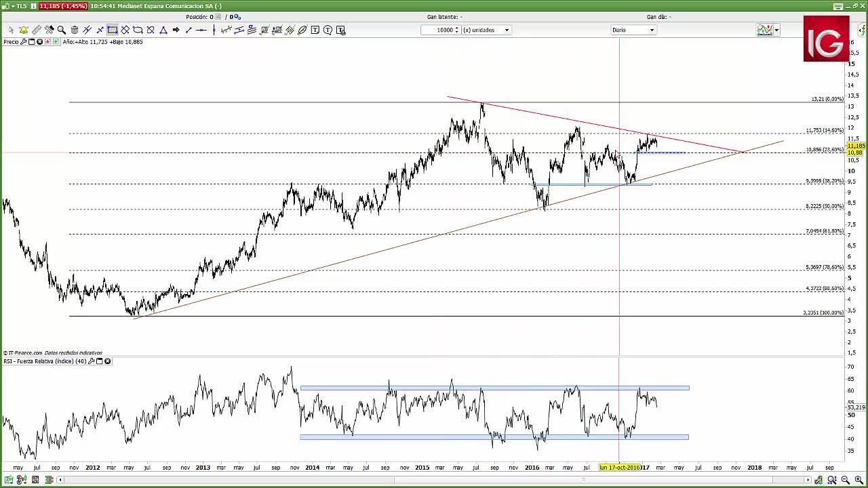868x488 pixels.
Task: Select the boxed T text tool
Action: [x=315, y=30]
